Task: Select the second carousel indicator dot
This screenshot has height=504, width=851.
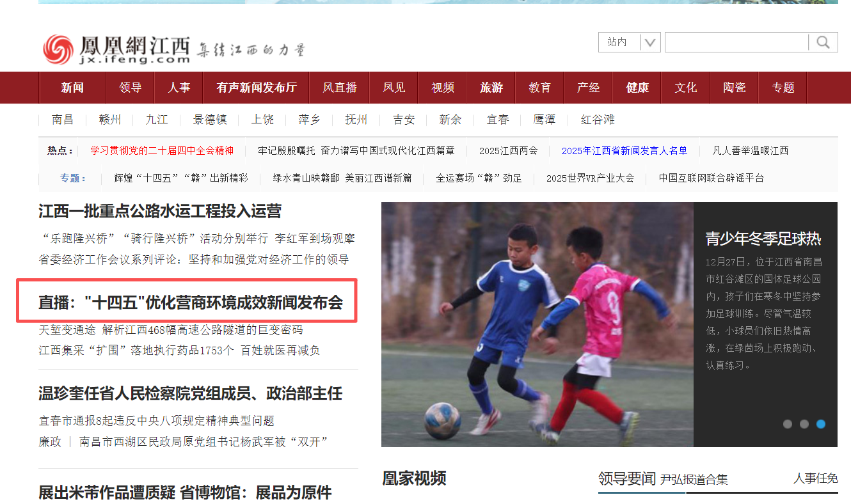Action: click(x=804, y=424)
